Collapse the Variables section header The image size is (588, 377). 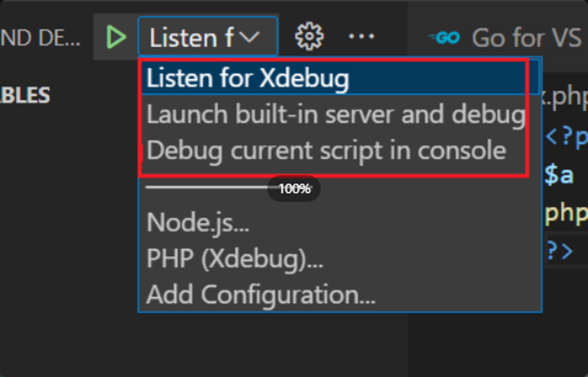click(25, 95)
